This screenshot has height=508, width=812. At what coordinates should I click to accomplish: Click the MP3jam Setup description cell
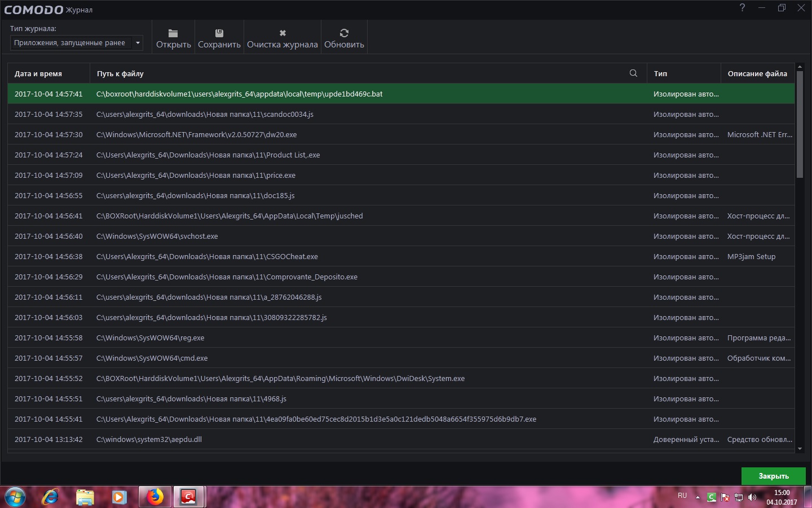point(751,257)
